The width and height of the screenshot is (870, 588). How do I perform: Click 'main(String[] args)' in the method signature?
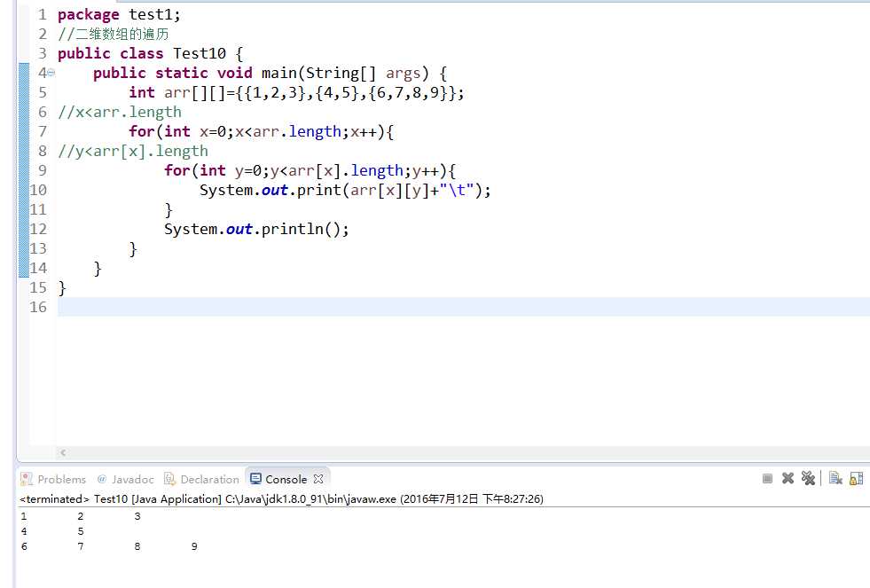[x=345, y=74]
